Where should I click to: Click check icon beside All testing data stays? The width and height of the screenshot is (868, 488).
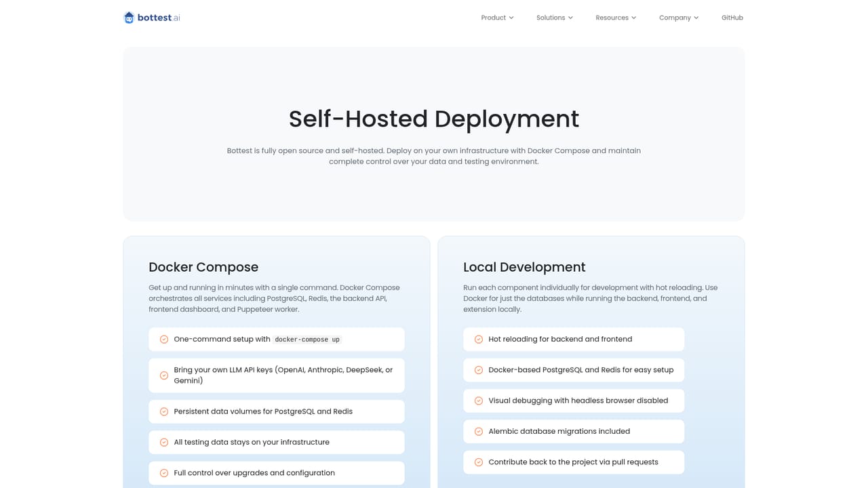(164, 443)
